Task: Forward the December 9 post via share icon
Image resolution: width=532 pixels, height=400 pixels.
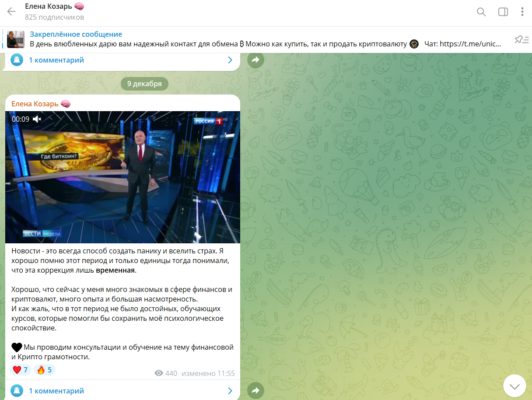Action: tap(256, 390)
